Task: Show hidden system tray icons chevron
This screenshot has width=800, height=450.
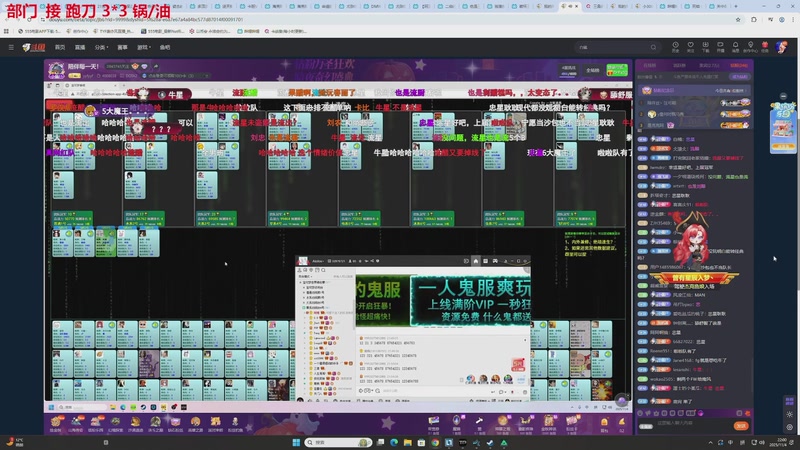Action: [x=710, y=442]
